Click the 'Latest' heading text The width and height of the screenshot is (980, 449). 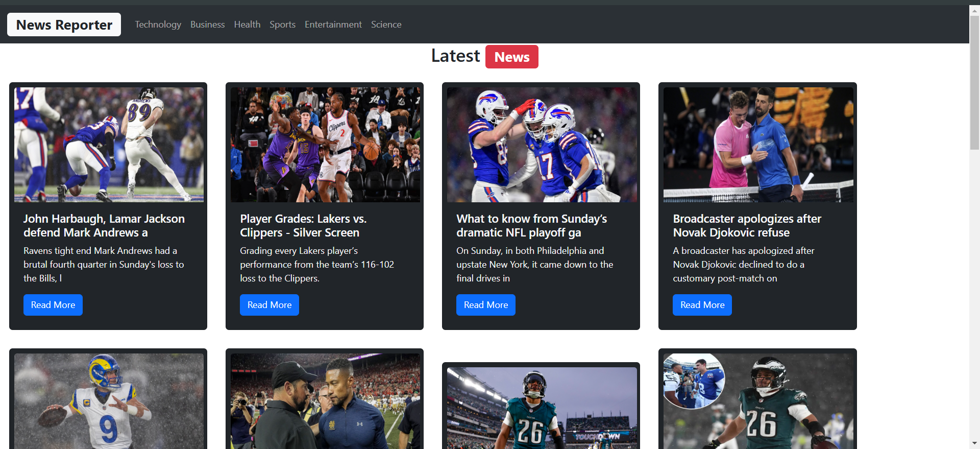[455, 56]
